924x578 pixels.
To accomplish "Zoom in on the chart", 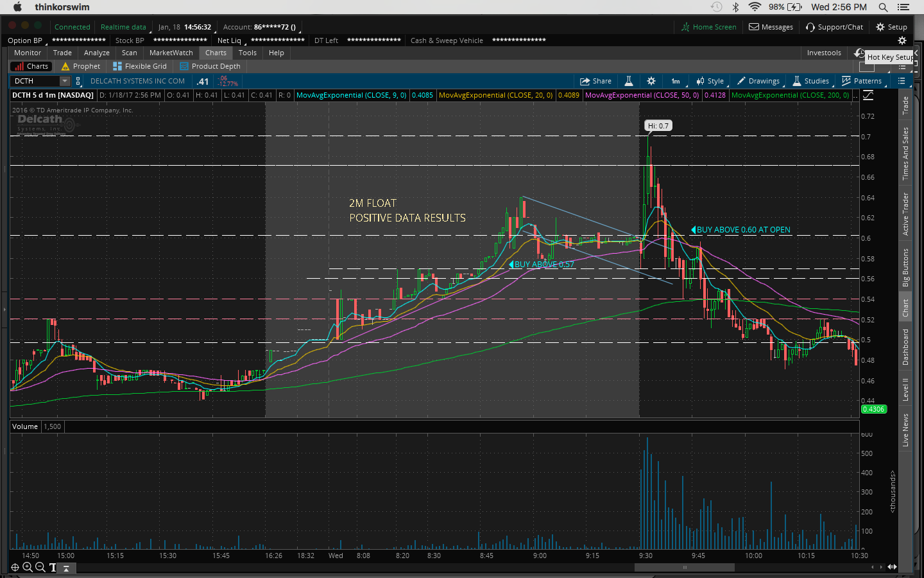I will [28, 567].
